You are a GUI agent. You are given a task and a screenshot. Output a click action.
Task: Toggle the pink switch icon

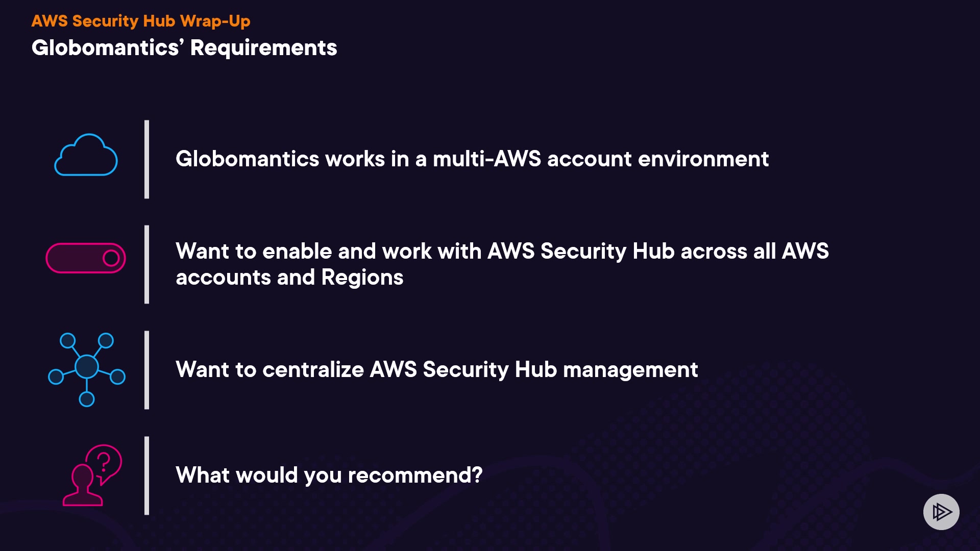[x=85, y=258]
